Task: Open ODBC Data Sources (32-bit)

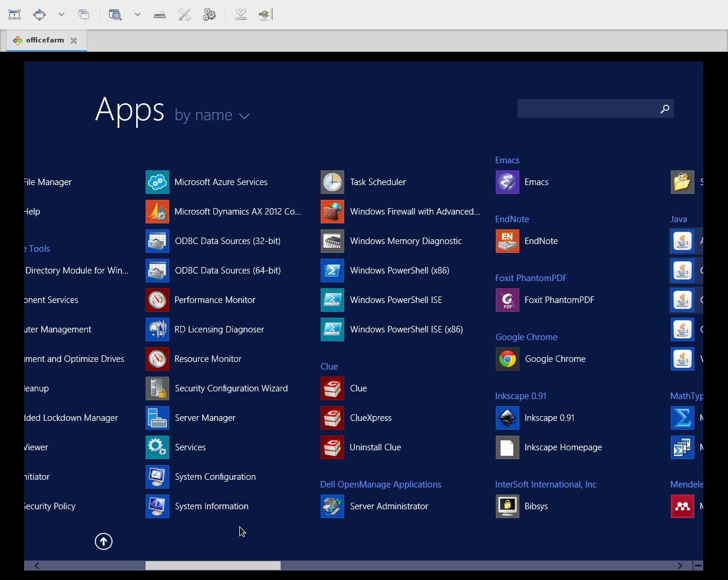Action: pos(213,241)
